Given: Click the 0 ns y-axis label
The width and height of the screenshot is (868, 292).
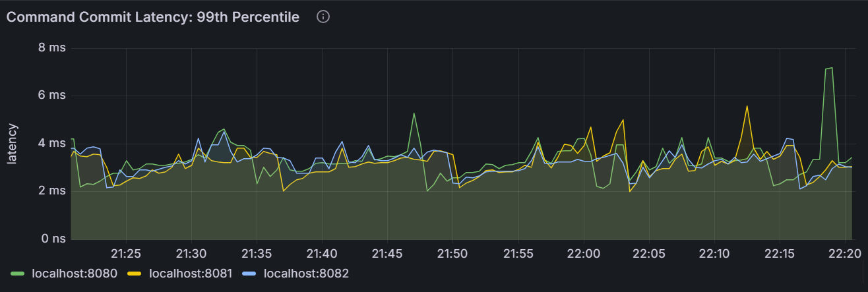Looking at the screenshot, I should point(53,239).
